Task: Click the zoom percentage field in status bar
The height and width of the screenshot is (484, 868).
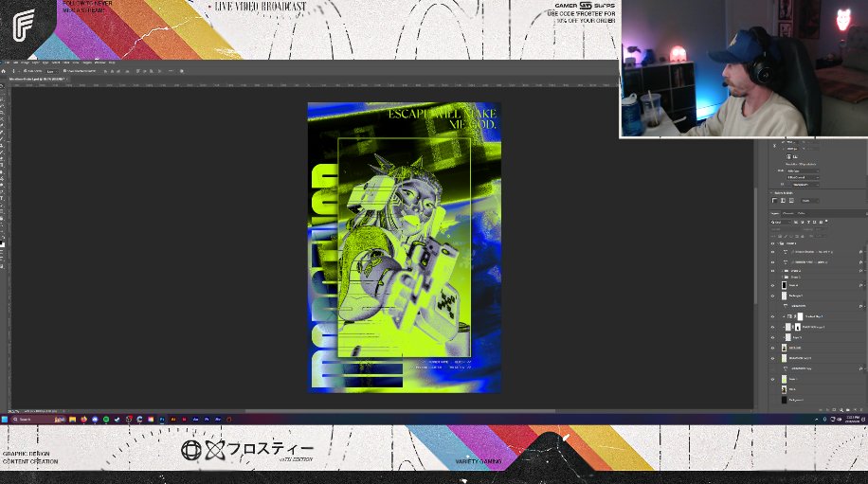Action: (x=14, y=411)
